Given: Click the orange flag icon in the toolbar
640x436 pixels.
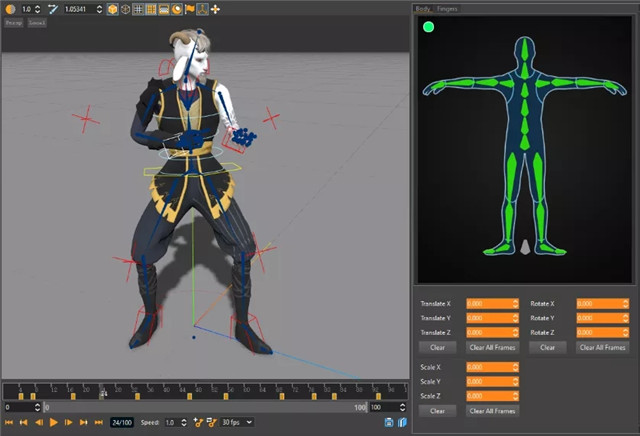Looking at the screenshot, I should point(189,9).
